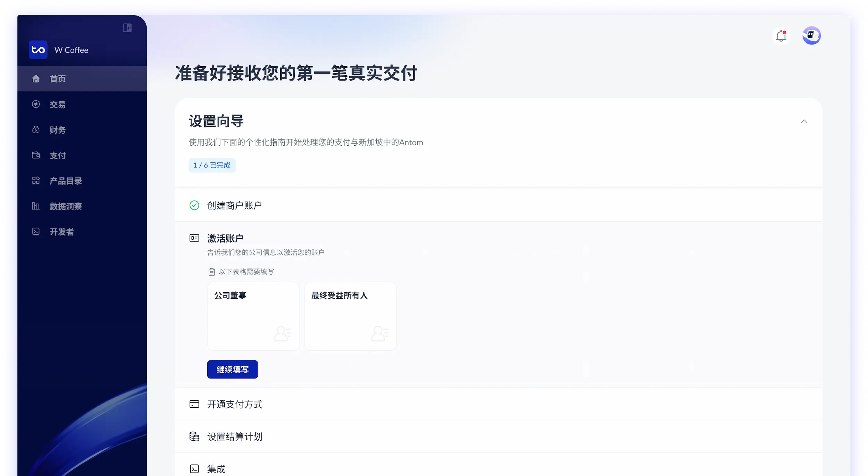
Task: Click the money bag icon beside 财务
Action: (x=36, y=130)
